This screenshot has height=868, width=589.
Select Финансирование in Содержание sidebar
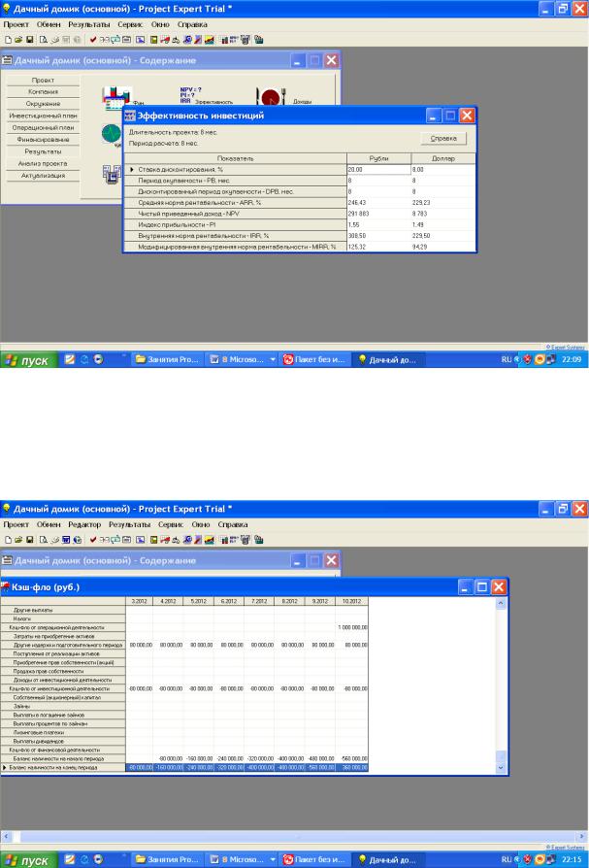point(43,140)
